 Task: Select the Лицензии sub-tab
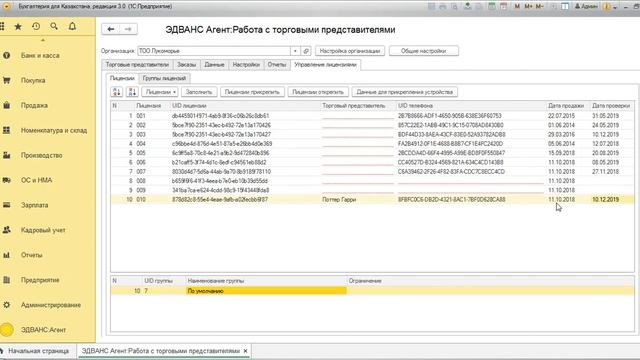[122, 78]
